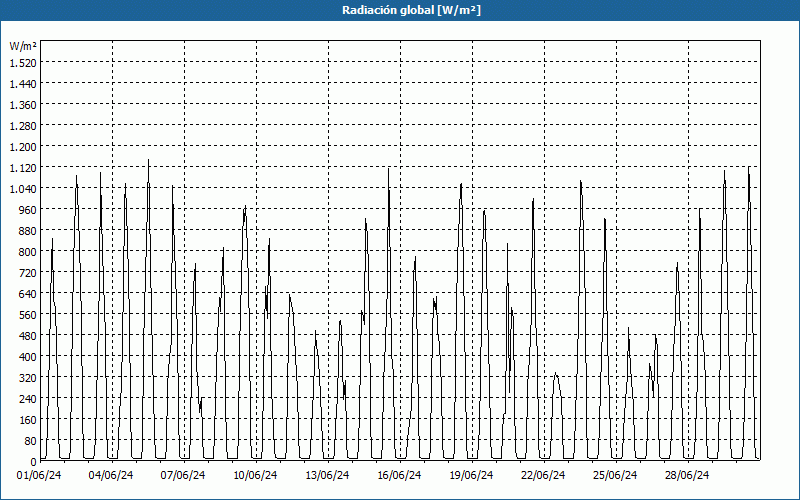Click the 1.520 axis value
This screenshot has width=800, height=500.
23,62
